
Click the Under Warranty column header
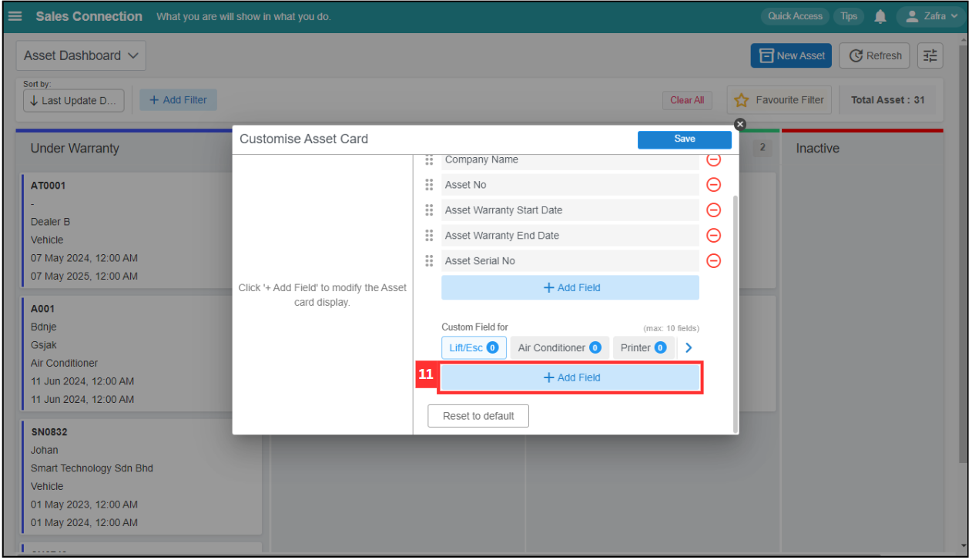(75, 149)
